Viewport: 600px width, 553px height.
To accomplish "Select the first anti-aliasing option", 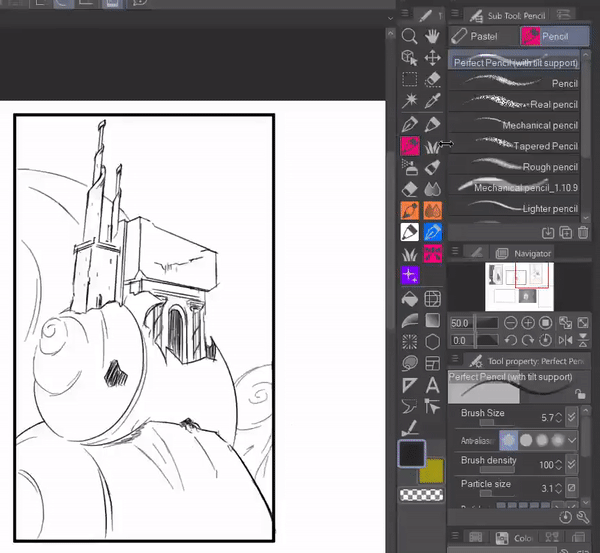I will pos(507,439).
